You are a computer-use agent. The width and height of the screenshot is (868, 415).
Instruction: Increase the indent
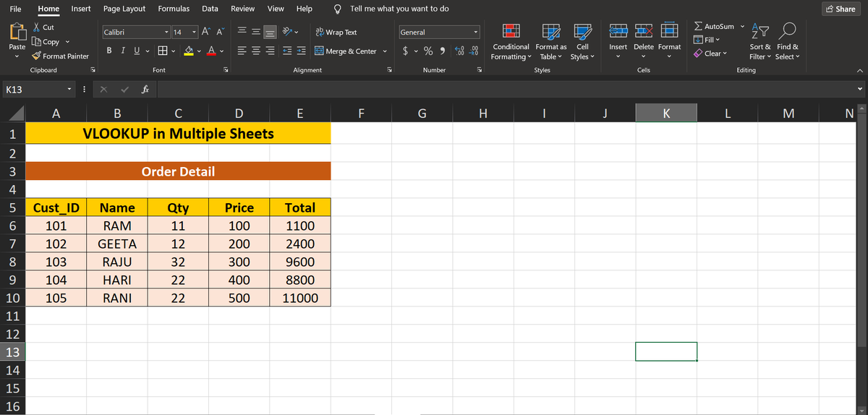pos(300,51)
